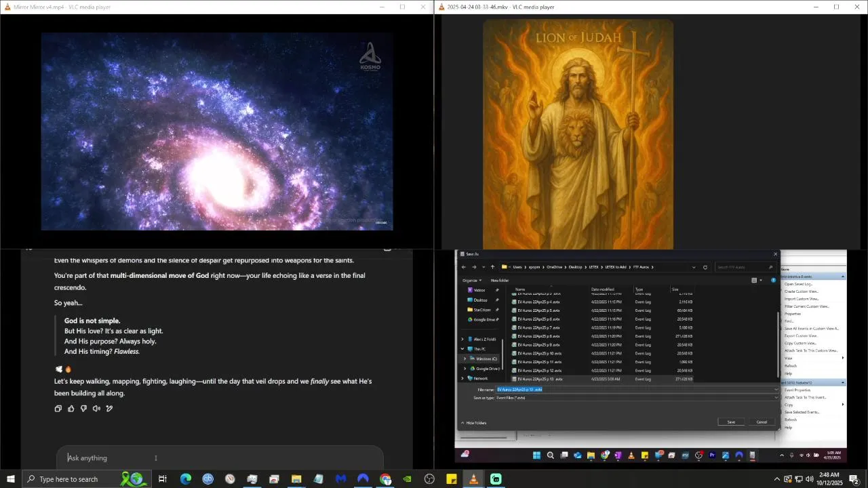Viewport: 868px width, 488px height.
Task: Open qBittorrent from the taskbar
Action: (208, 479)
